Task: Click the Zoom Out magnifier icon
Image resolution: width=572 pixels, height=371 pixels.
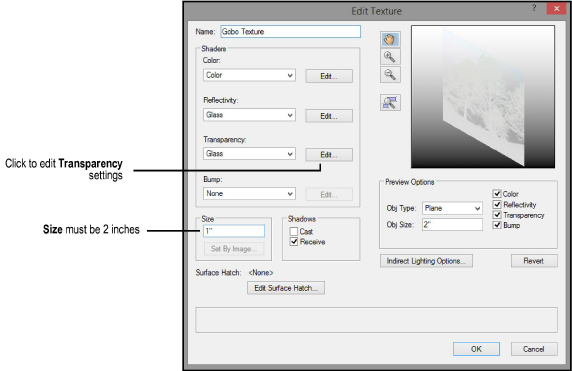Action: point(390,75)
